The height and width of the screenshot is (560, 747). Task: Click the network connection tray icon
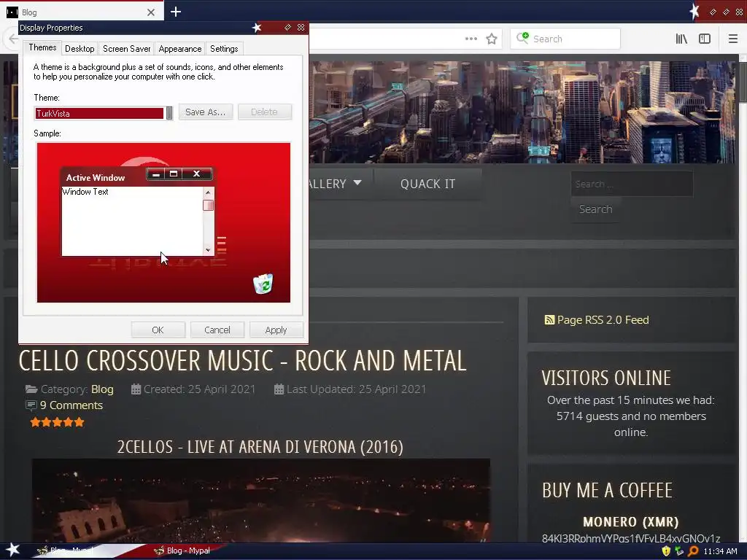679,551
